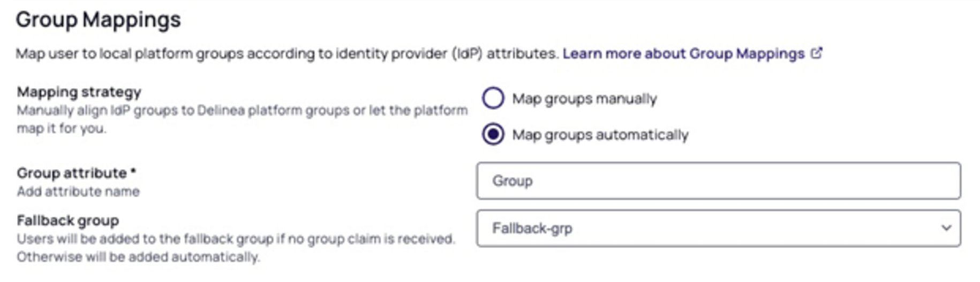This screenshot has height=282, width=980.
Task: Click the 'Manually align IdP groups' description text
Action: pos(242,110)
